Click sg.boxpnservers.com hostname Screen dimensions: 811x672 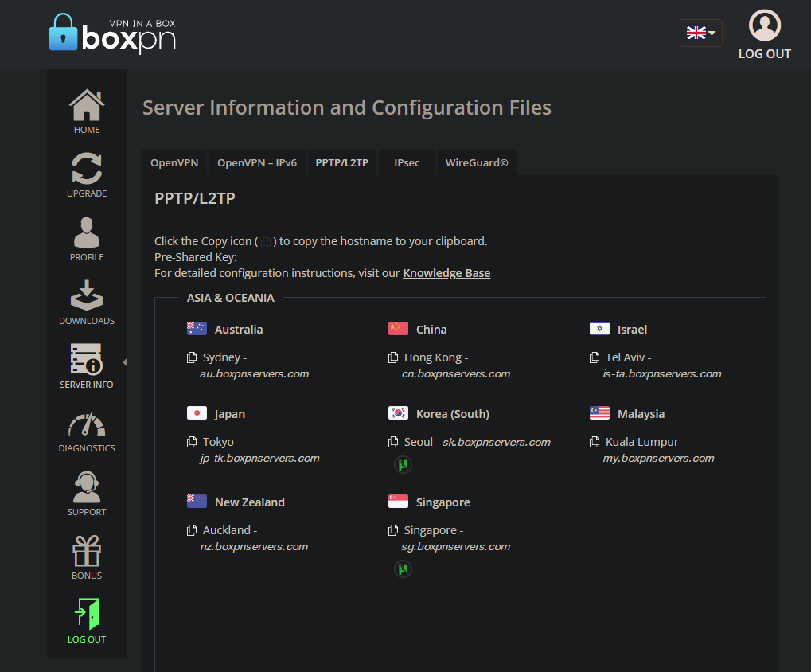456,546
